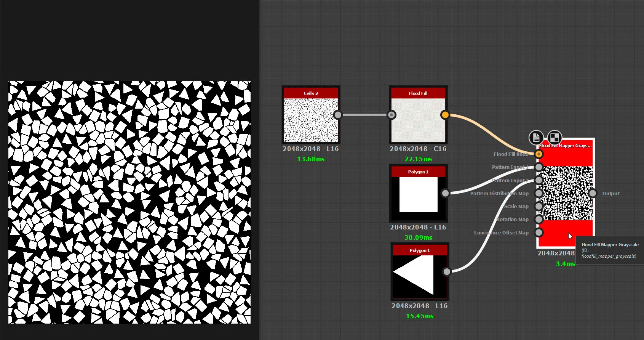Image resolution: width=644 pixels, height=340 pixels.
Task: Click the 30.09ms timing label
Action: [x=418, y=237]
